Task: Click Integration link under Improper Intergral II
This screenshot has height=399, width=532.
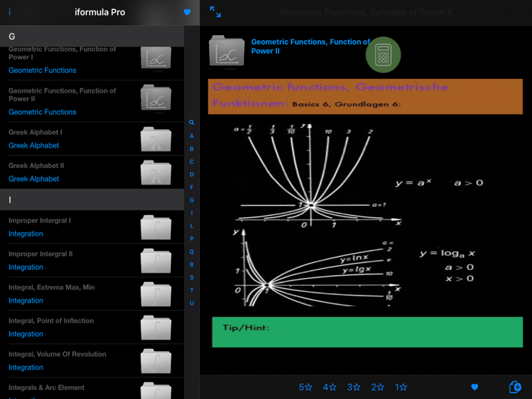Action: (x=26, y=267)
